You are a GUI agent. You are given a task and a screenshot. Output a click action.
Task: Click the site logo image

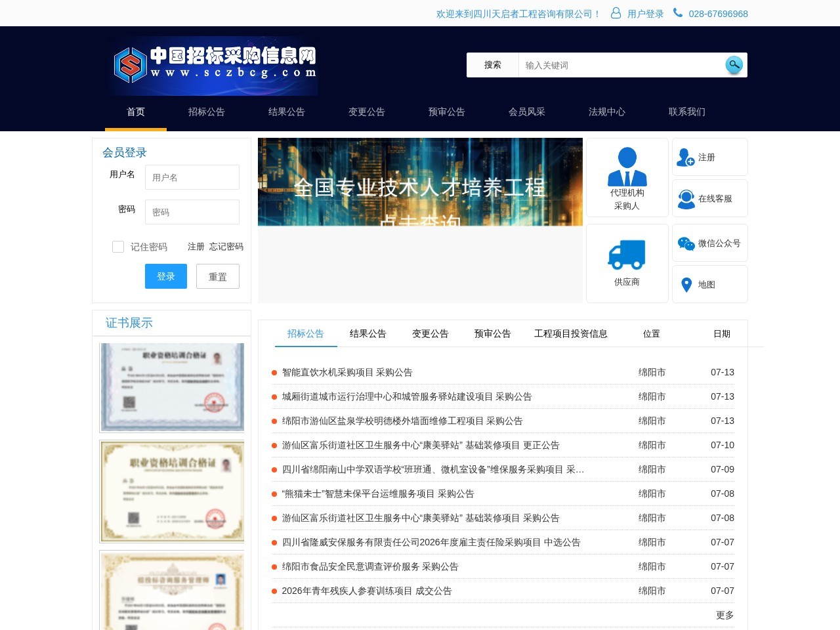pos(215,66)
